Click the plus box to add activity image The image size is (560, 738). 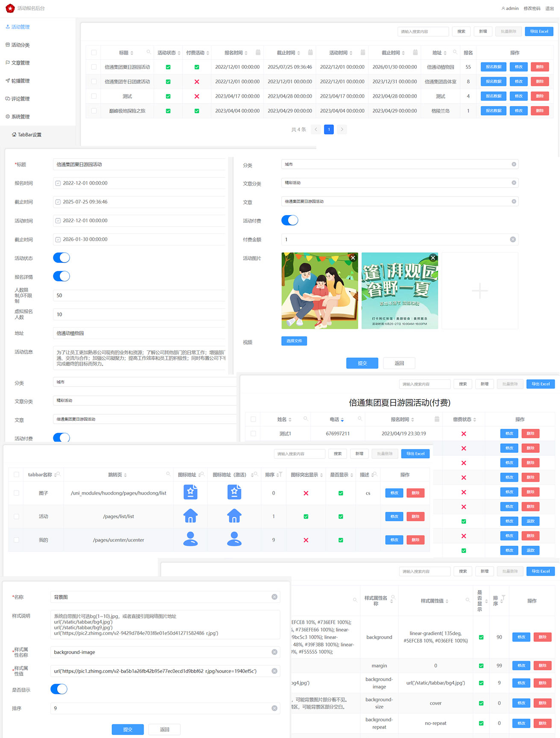(x=480, y=291)
